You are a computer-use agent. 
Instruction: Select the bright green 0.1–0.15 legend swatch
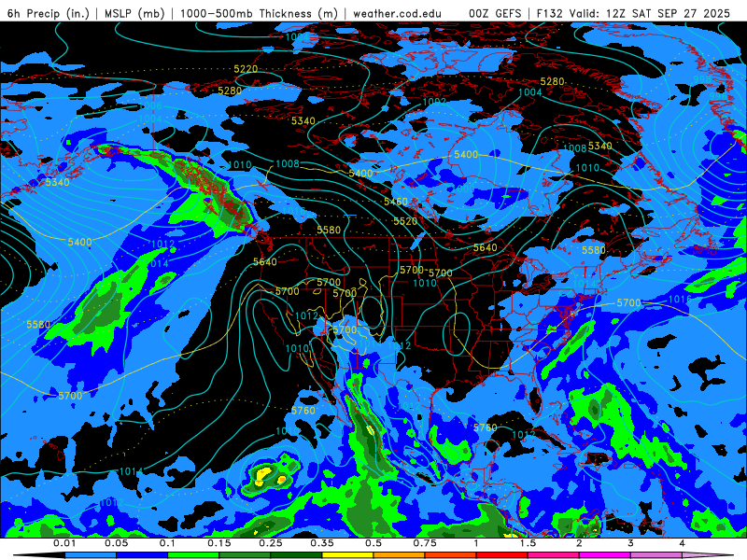pyautogui.click(x=193, y=555)
